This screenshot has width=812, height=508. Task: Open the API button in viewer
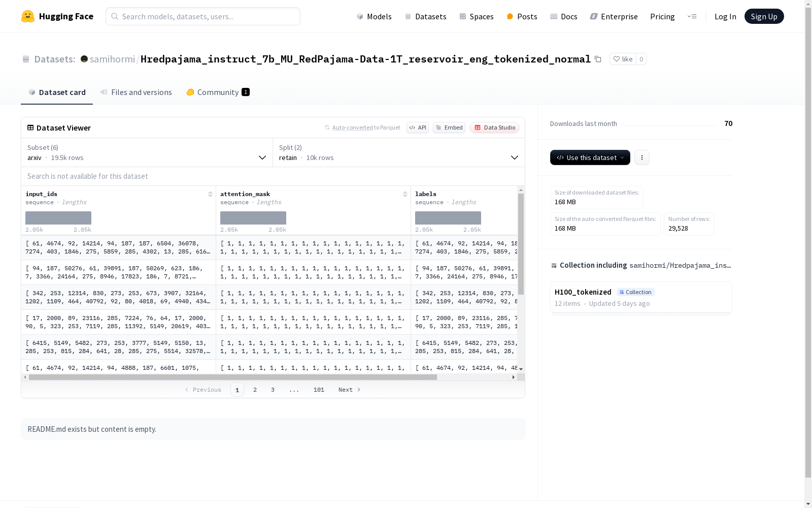(418, 128)
